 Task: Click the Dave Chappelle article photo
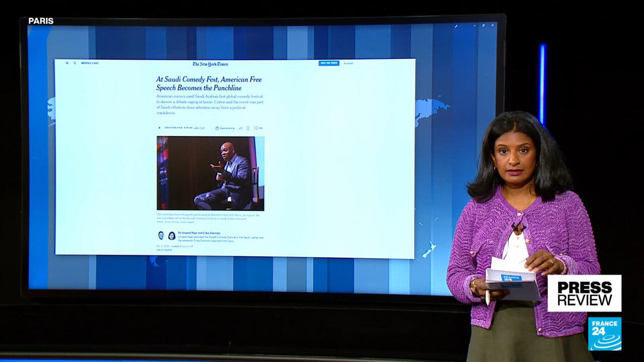[210, 173]
